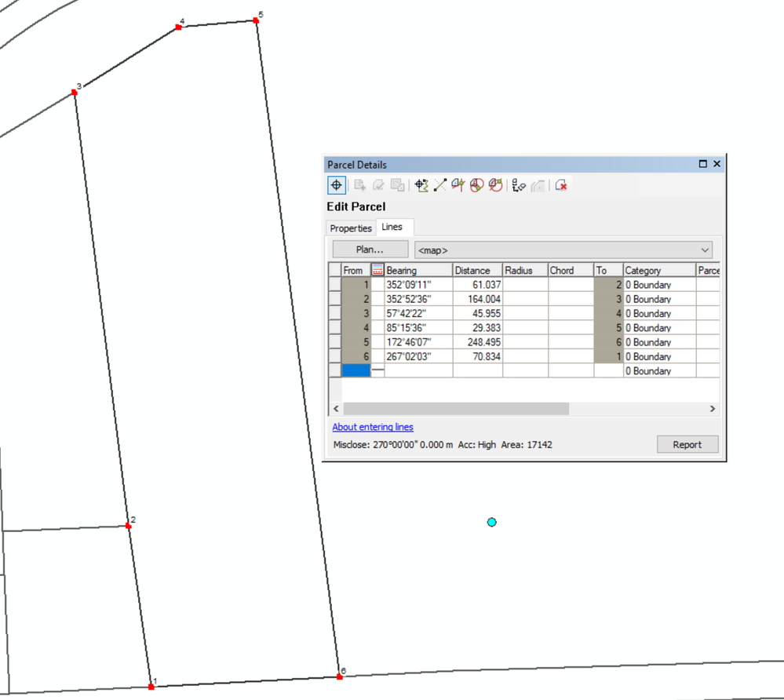Click the From column header
The width and height of the screenshot is (784, 700).
356,270
